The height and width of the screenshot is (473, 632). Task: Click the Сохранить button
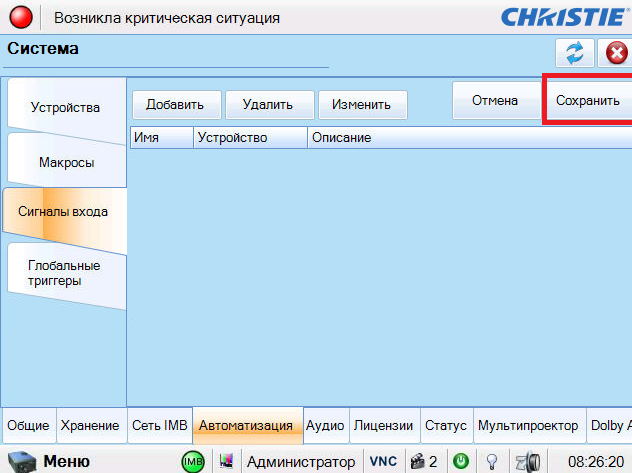coord(588,100)
